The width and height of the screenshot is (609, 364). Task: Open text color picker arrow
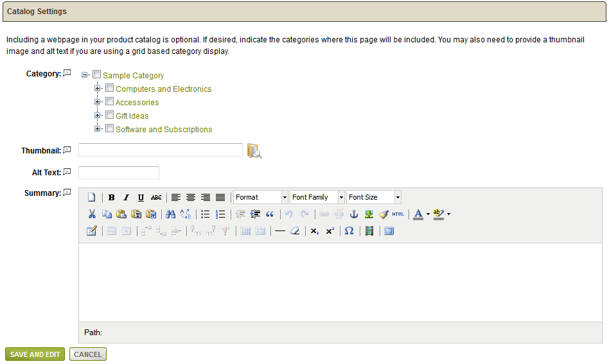(x=428, y=214)
